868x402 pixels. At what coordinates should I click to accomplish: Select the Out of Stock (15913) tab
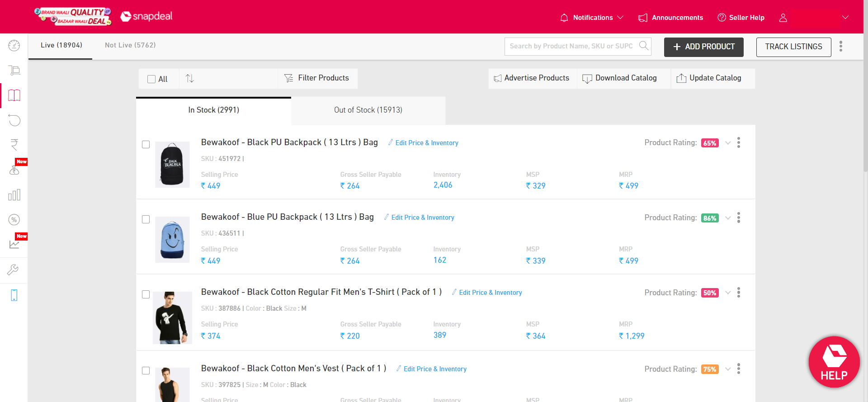coord(368,110)
